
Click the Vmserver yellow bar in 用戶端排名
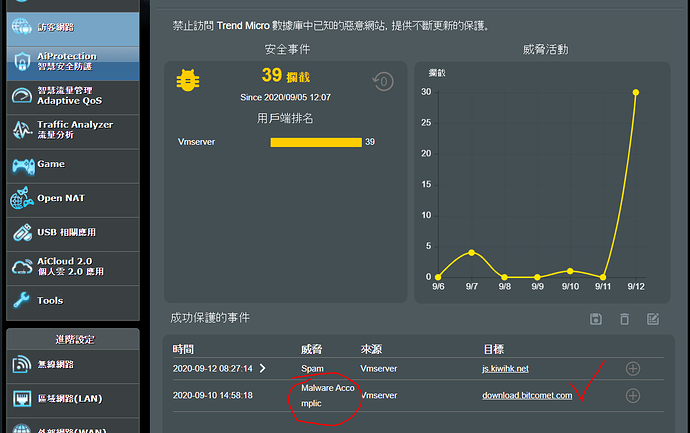point(316,142)
